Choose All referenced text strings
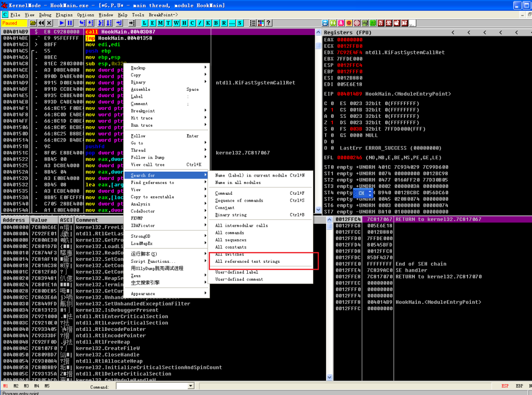Screen dimensions: 532x395 click(247, 261)
